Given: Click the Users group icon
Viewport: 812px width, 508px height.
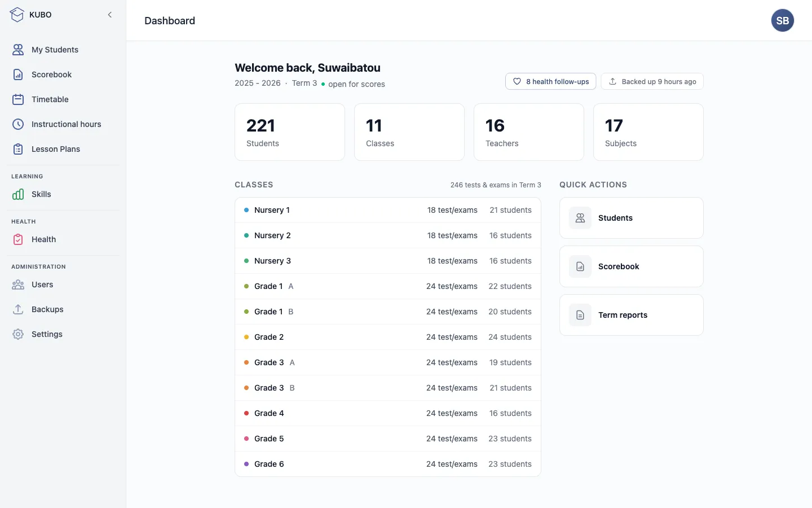Looking at the screenshot, I should pyautogui.click(x=18, y=284).
